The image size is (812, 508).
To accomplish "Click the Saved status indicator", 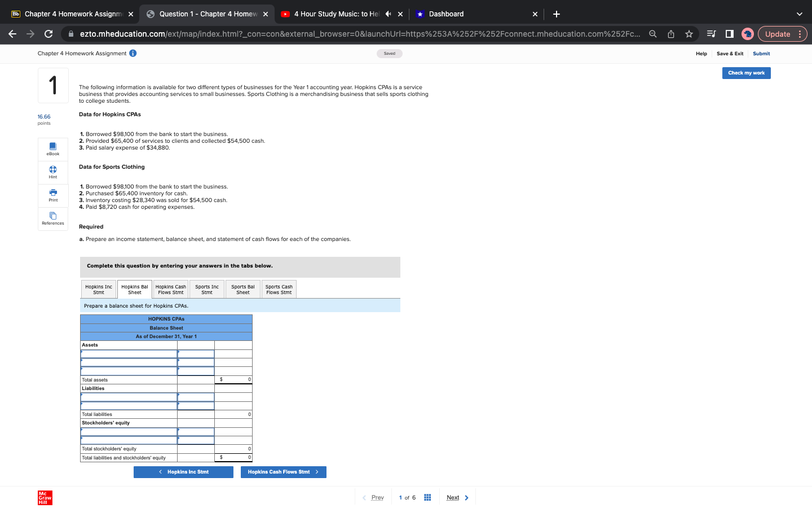I will (390, 54).
